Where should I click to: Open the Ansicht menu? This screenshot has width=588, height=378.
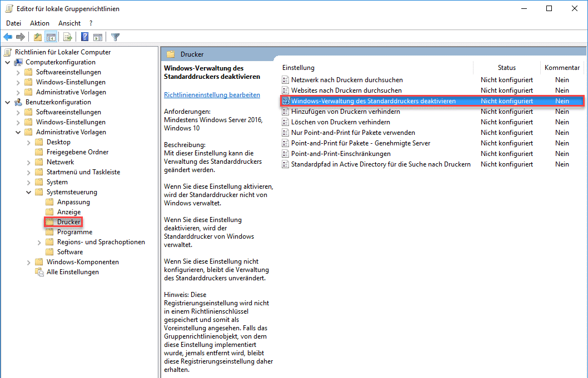[69, 23]
